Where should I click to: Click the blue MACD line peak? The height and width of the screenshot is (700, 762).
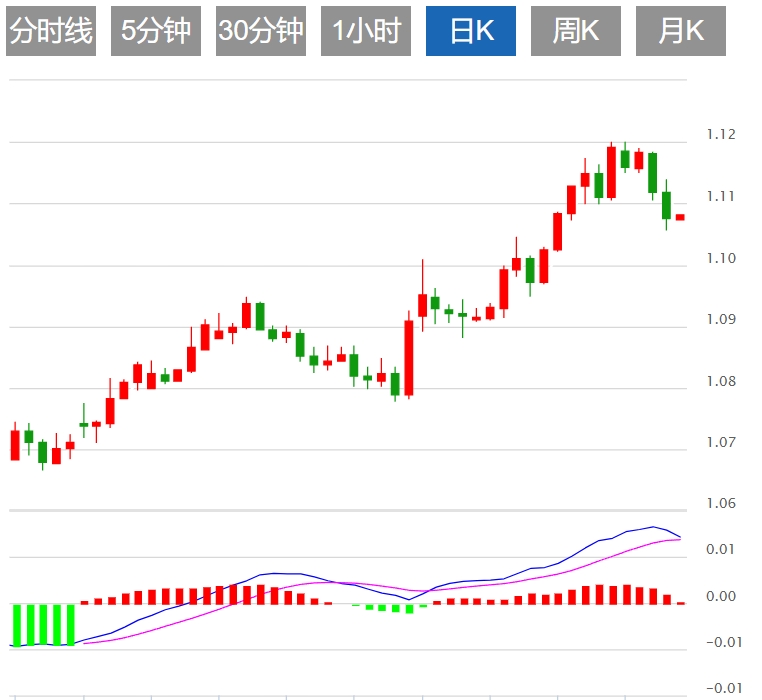click(653, 527)
